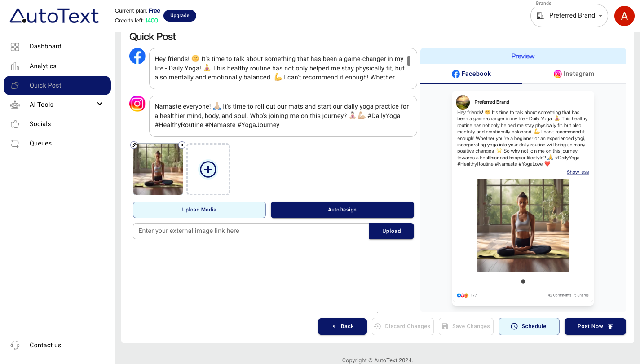Click the Post Now button
This screenshot has width=640, height=364.
(595, 326)
